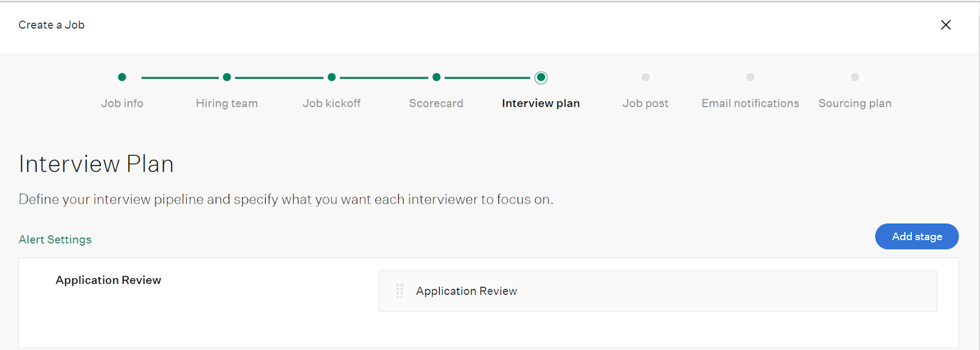
Task: Go to the Sourcing plan step label
Action: [x=855, y=104]
